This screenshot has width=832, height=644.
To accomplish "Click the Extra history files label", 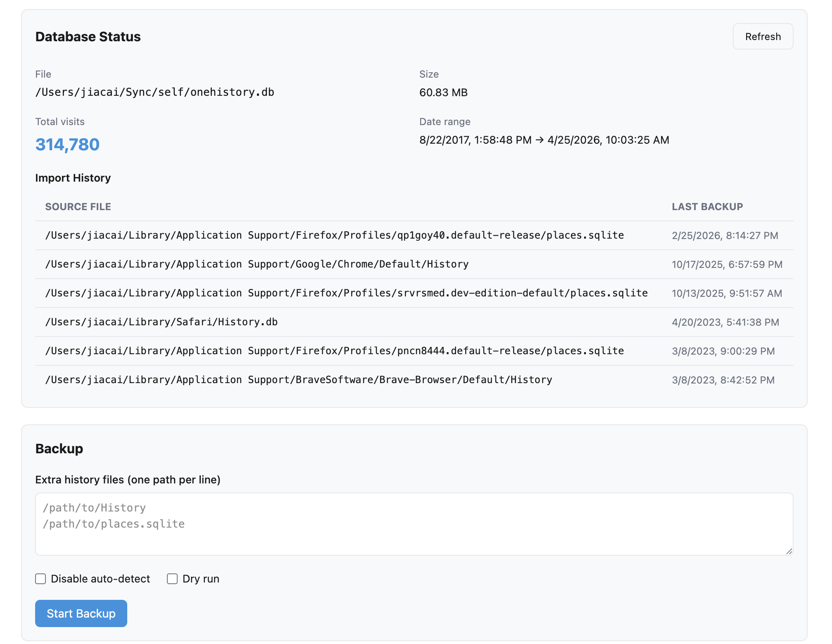I will tap(128, 479).
